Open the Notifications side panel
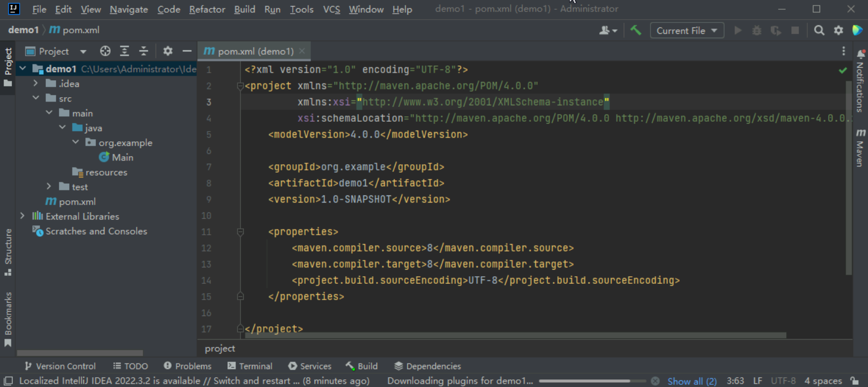This screenshot has height=387, width=868. 860,81
